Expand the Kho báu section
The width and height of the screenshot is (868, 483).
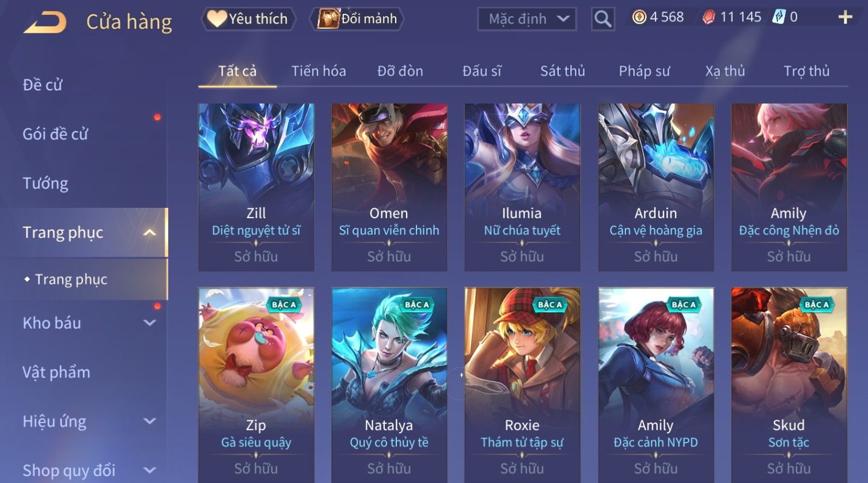tap(150, 323)
